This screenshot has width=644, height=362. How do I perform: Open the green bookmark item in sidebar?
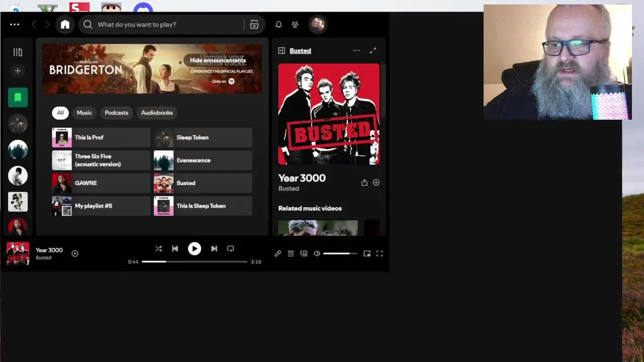point(18,98)
